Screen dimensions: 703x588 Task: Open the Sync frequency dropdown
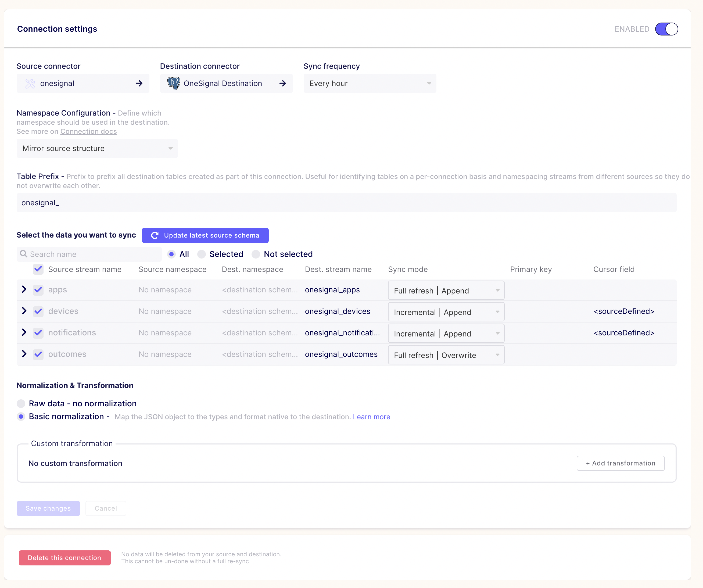pos(370,83)
